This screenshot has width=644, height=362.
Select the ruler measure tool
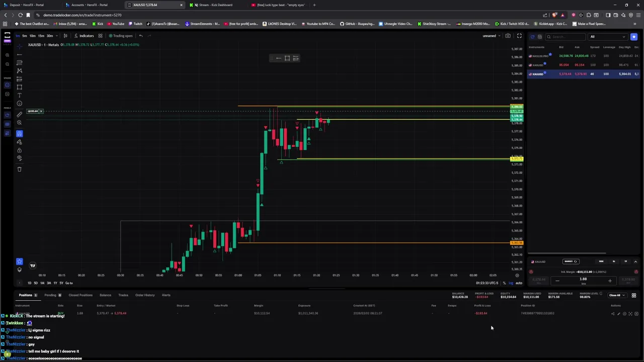click(20, 115)
